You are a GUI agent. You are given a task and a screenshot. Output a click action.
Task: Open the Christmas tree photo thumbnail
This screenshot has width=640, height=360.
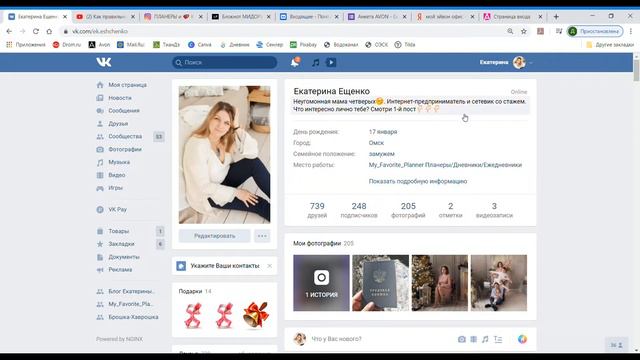(440, 283)
